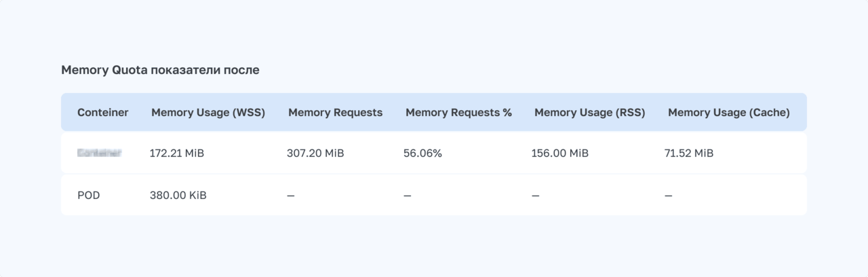Select the 172.21 MiB WSS value
The width and height of the screenshot is (868, 277).
coord(177,153)
